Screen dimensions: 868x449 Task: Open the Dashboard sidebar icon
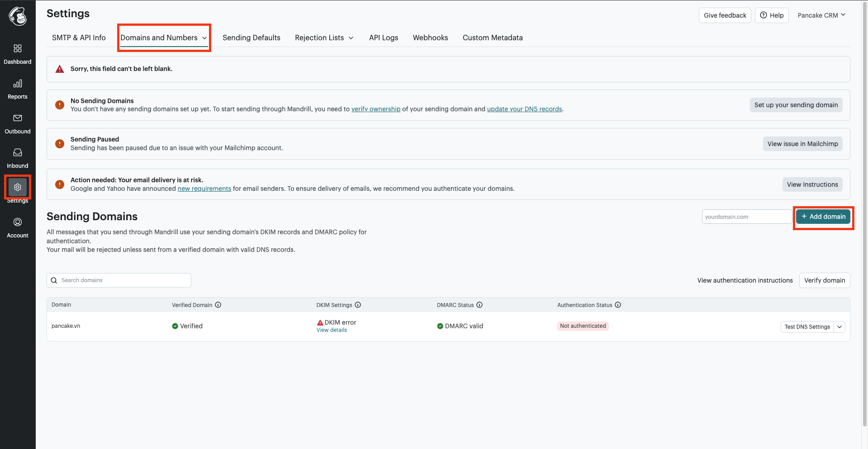pos(18,49)
